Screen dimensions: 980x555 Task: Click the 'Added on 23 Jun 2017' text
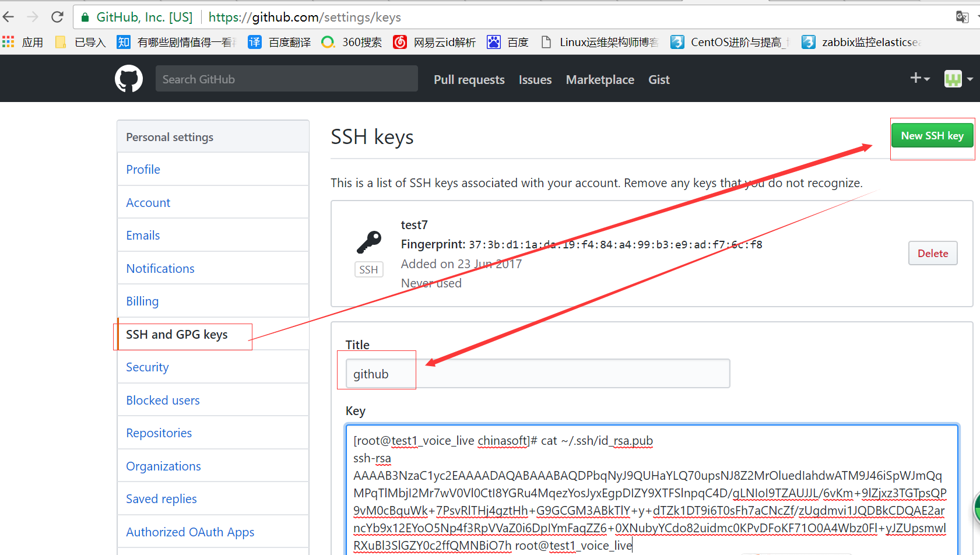(461, 264)
